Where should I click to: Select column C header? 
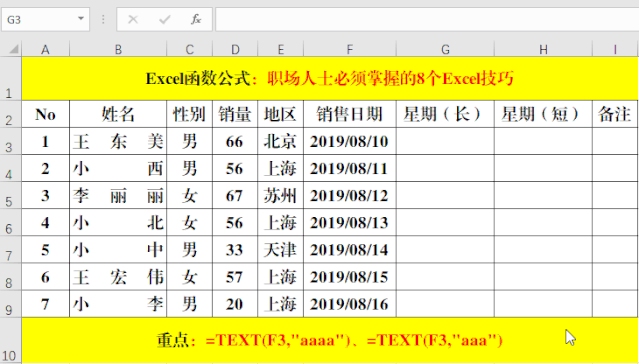[x=189, y=50]
